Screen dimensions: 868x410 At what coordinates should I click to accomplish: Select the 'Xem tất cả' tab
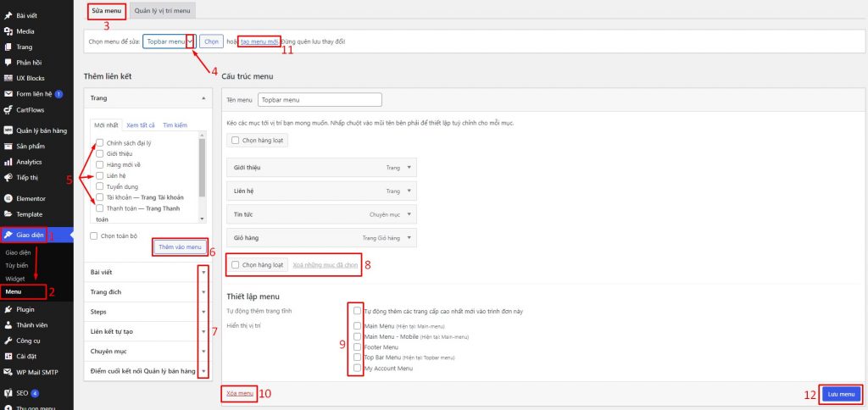pos(140,125)
